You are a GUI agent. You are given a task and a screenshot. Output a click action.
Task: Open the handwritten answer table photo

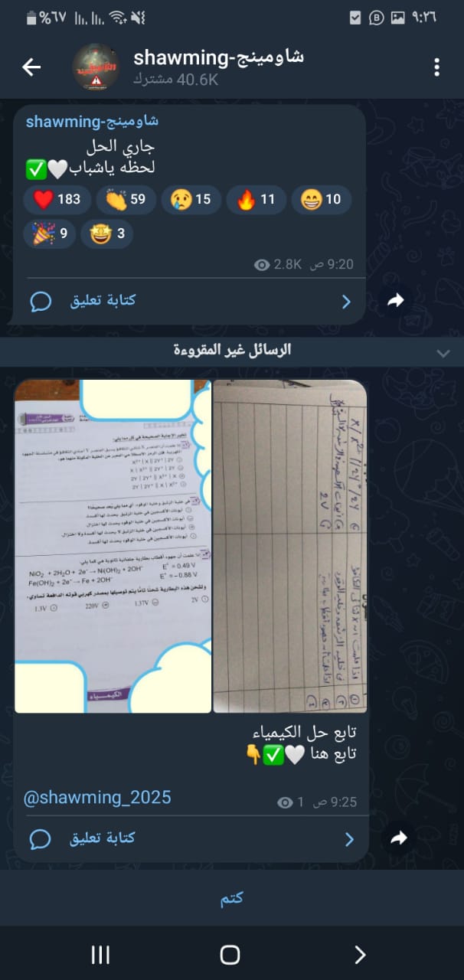click(x=290, y=546)
